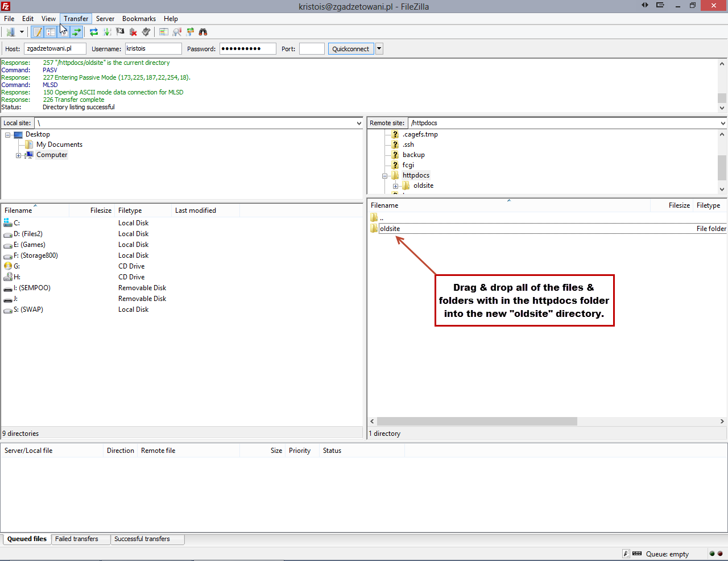Open the Site Manager icon
728x561 pixels.
10,32
